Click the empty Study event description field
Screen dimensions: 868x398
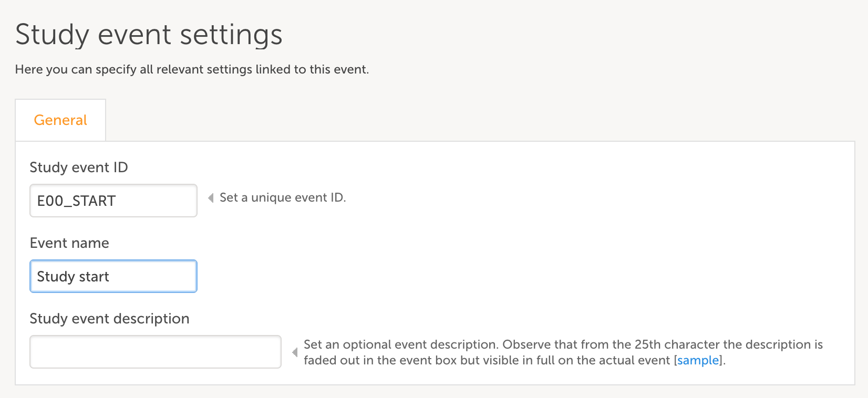[155, 352]
